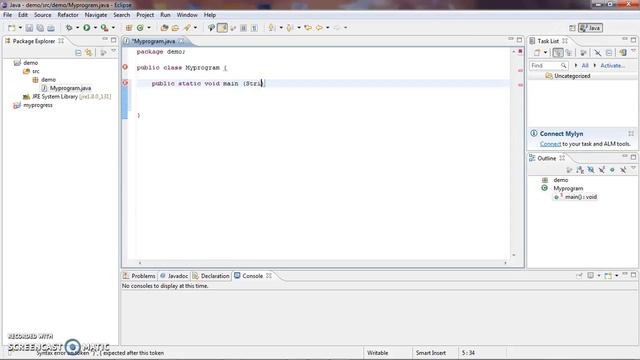The height and width of the screenshot is (360, 640).
Task: Click the New Task icon in Task List
Action: pyautogui.click(x=537, y=53)
